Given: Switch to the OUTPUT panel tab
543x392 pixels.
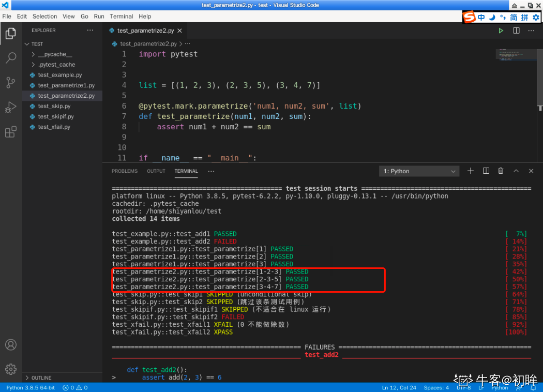Looking at the screenshot, I should [156, 171].
